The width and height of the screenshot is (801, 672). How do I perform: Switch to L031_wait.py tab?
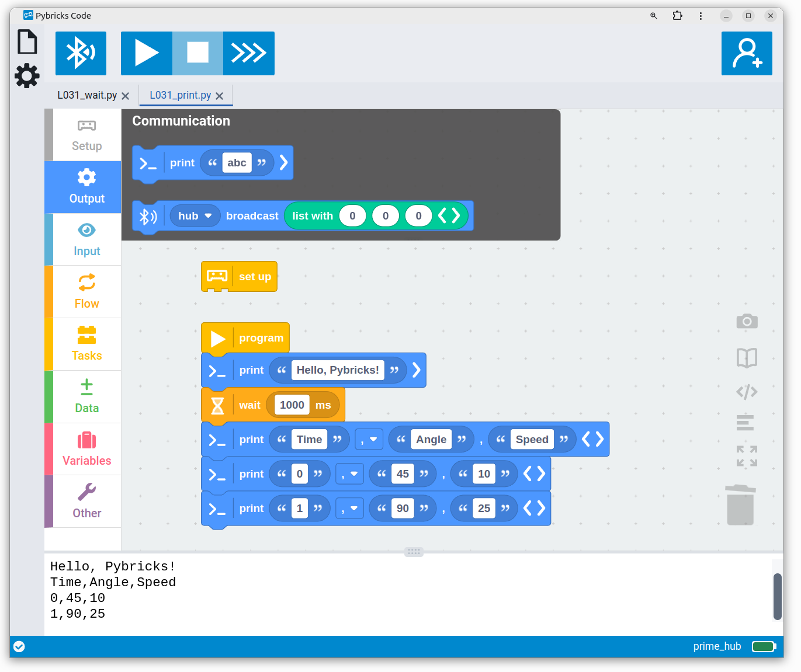[87, 95]
